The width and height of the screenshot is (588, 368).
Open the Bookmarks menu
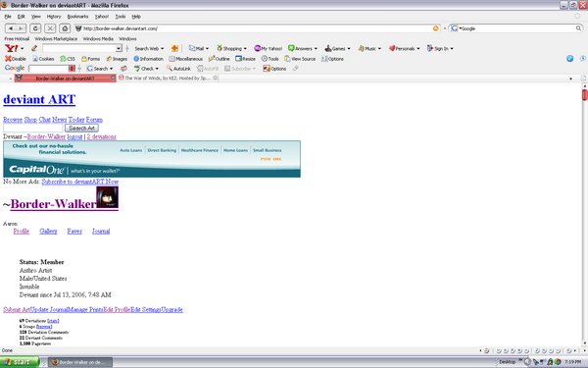pyautogui.click(x=77, y=17)
